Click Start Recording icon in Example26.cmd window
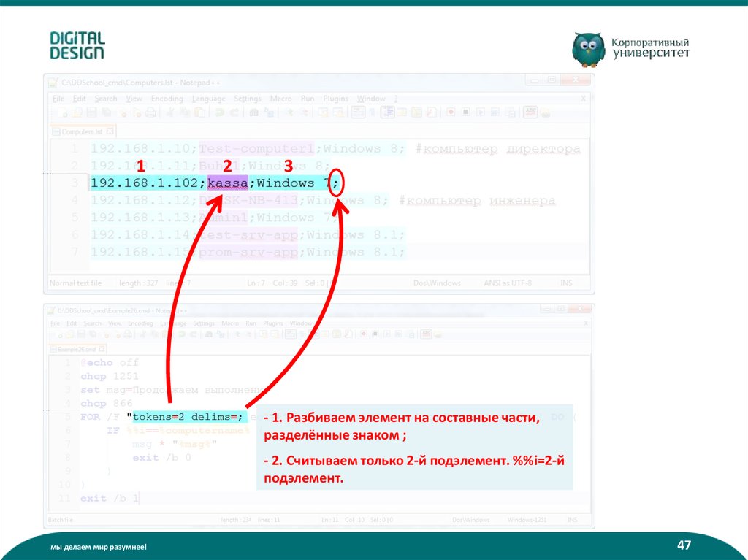 click(x=365, y=334)
